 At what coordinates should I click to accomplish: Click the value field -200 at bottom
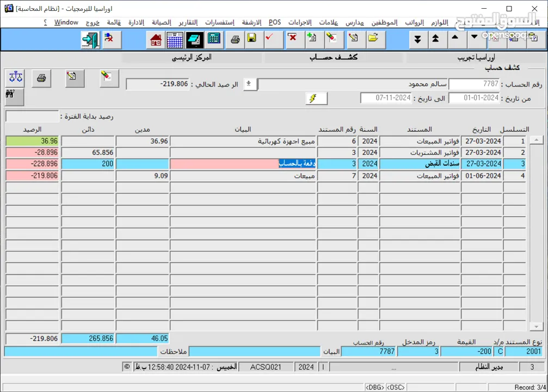point(466,351)
